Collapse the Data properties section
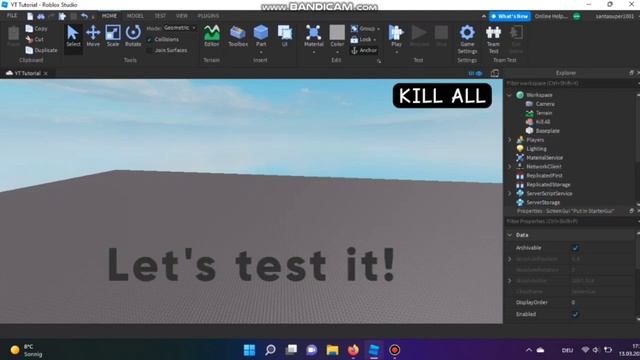 point(509,235)
